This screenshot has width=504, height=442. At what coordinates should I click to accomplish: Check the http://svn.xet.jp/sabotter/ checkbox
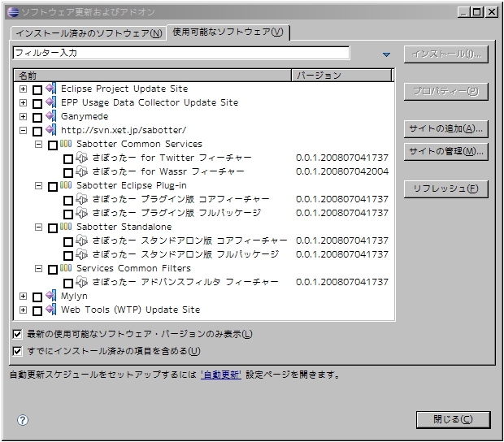point(37,131)
